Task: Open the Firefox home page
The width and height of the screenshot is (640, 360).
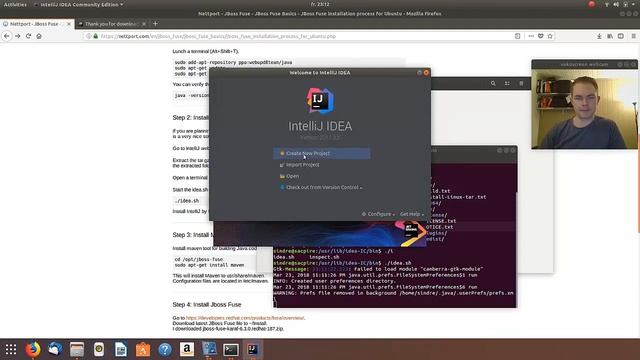Action: [x=39, y=36]
